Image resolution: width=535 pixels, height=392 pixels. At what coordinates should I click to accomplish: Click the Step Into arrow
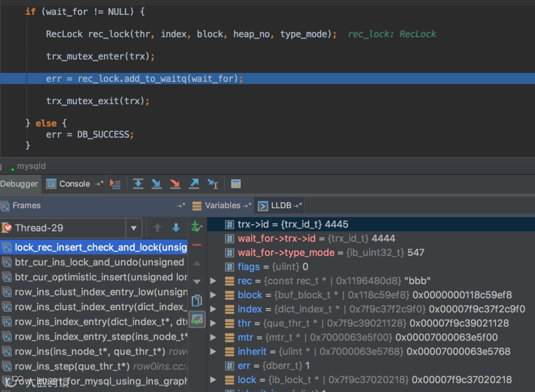click(157, 184)
